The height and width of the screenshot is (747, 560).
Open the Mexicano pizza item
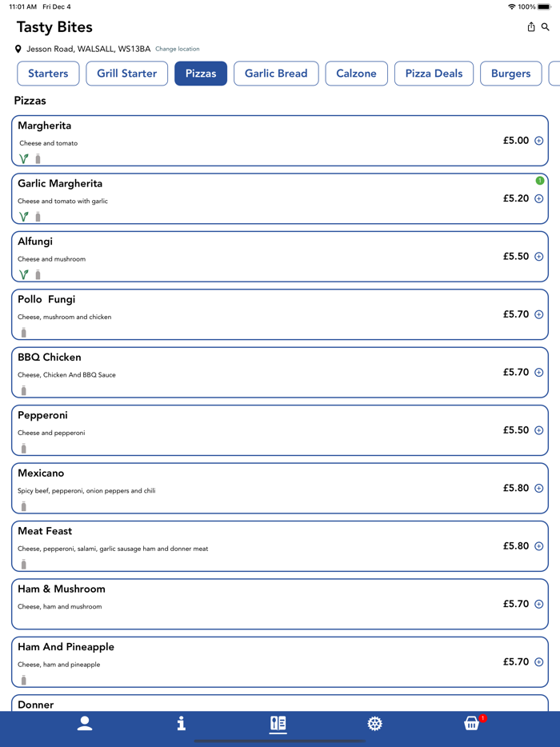[x=240, y=488]
